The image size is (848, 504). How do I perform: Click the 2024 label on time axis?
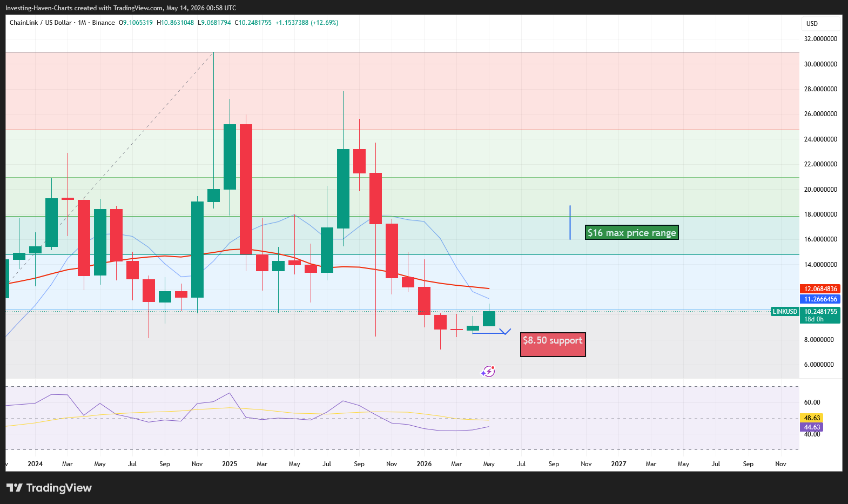click(x=35, y=464)
